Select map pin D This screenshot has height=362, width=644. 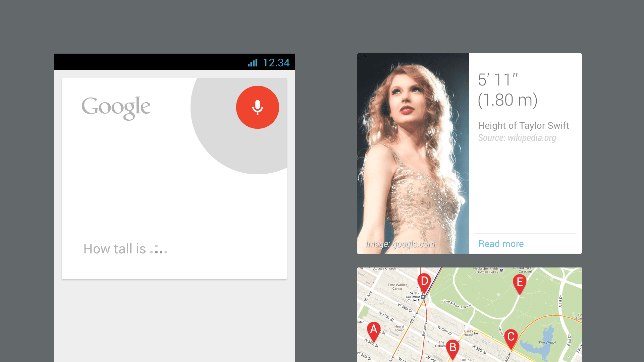point(424,283)
